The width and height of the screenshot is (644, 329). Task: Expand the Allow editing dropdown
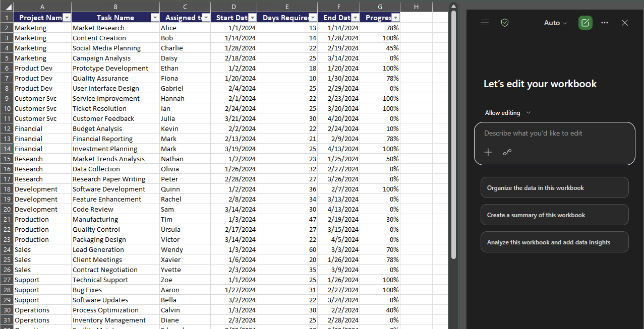(x=508, y=113)
